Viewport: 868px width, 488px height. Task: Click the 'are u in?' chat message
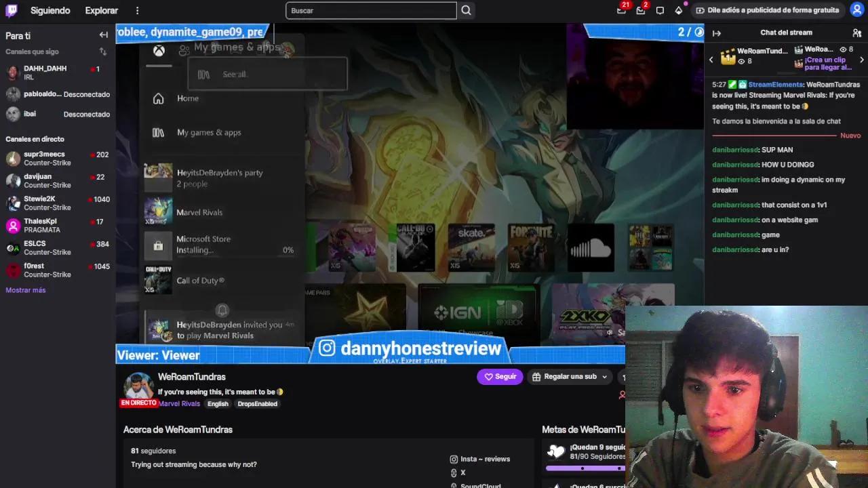pos(750,250)
